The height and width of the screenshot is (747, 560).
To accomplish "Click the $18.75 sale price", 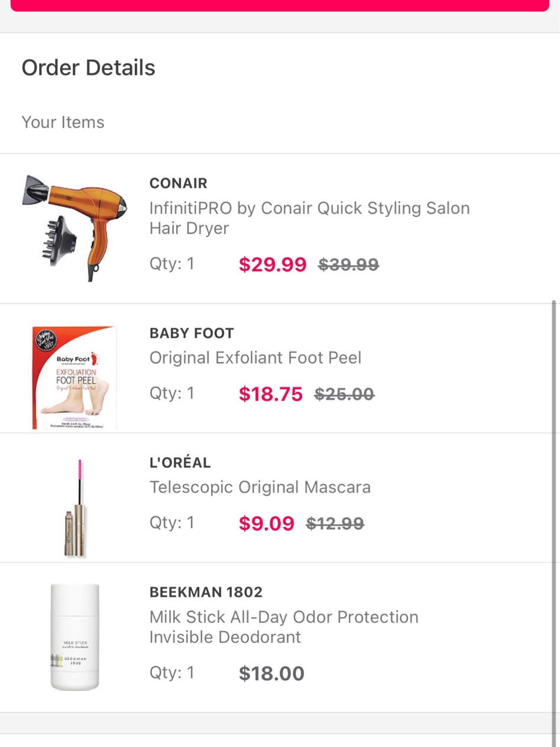I will 271,394.
